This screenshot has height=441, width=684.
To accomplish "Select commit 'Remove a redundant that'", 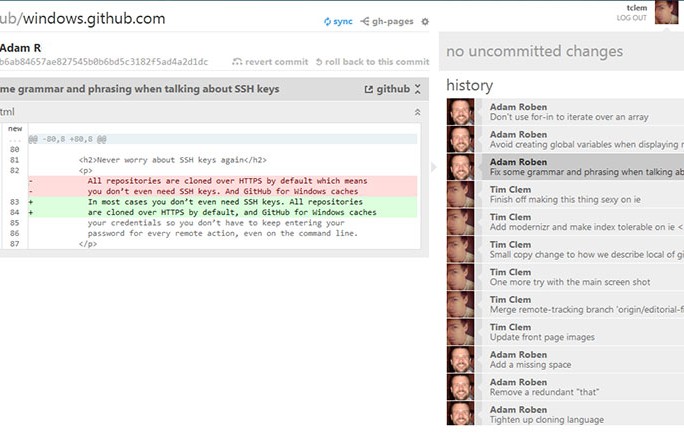I will 565,386.
